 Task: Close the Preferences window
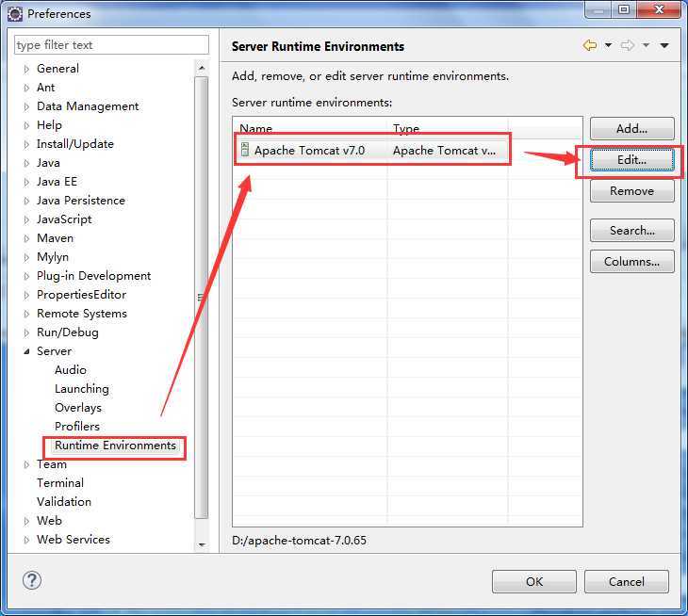[x=659, y=9]
